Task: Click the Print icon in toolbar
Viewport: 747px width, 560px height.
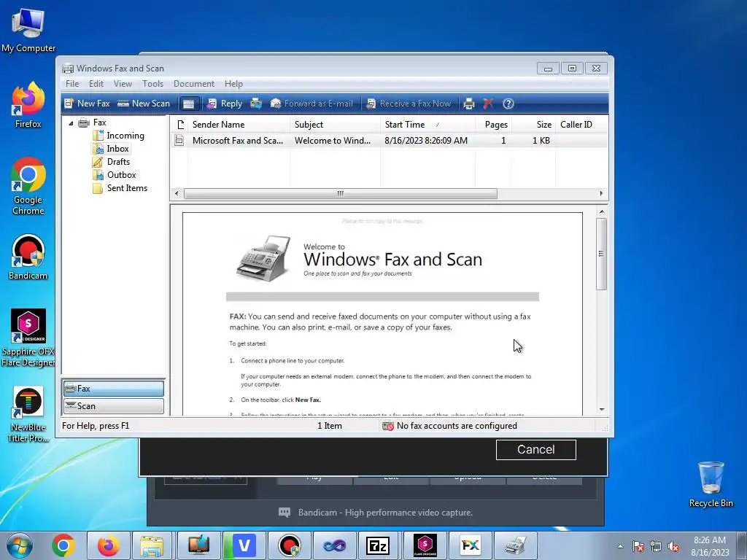Action: click(x=469, y=104)
